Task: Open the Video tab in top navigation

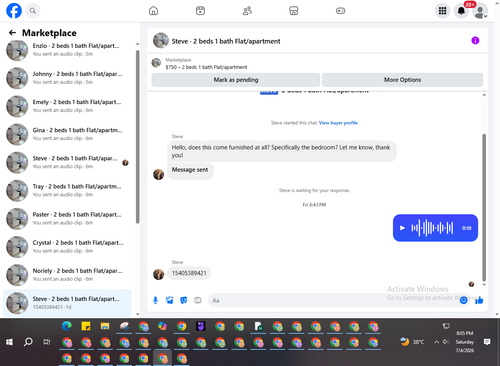Action: tap(200, 11)
